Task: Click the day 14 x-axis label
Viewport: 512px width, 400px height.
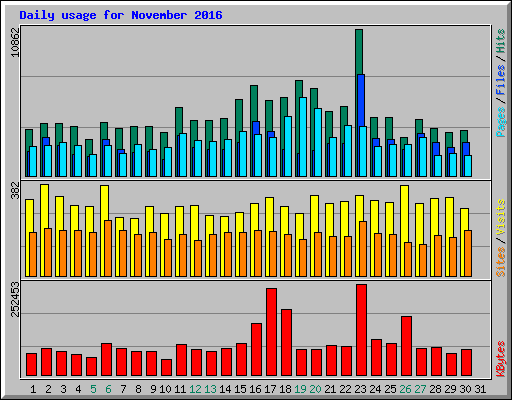Action: (x=225, y=389)
